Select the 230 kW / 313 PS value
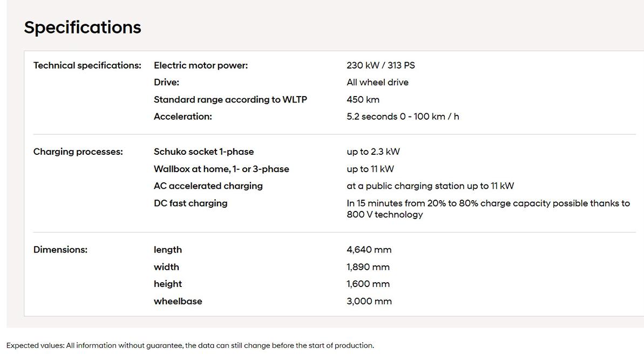The width and height of the screenshot is (644, 362). pyautogui.click(x=381, y=65)
